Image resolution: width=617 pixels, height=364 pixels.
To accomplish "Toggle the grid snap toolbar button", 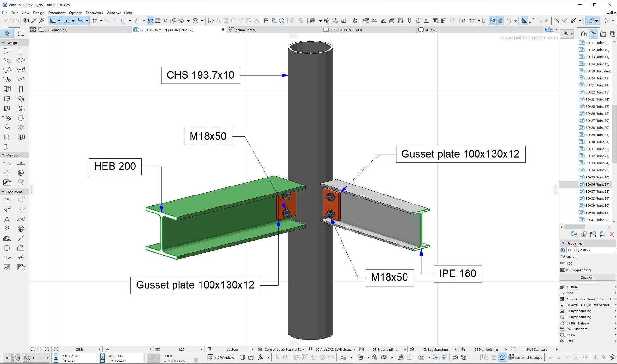I will click(94, 21).
